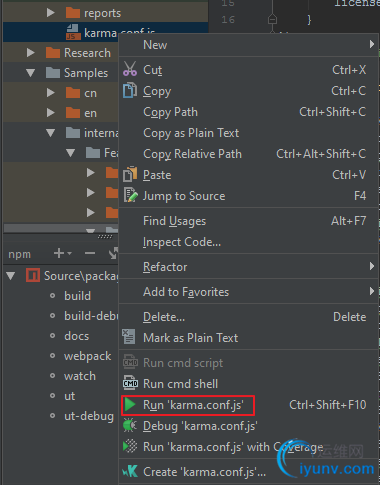Image resolution: width=380 pixels, height=485 pixels.
Task: Click the Paste clipboard icon
Action: pyautogui.click(x=130, y=174)
